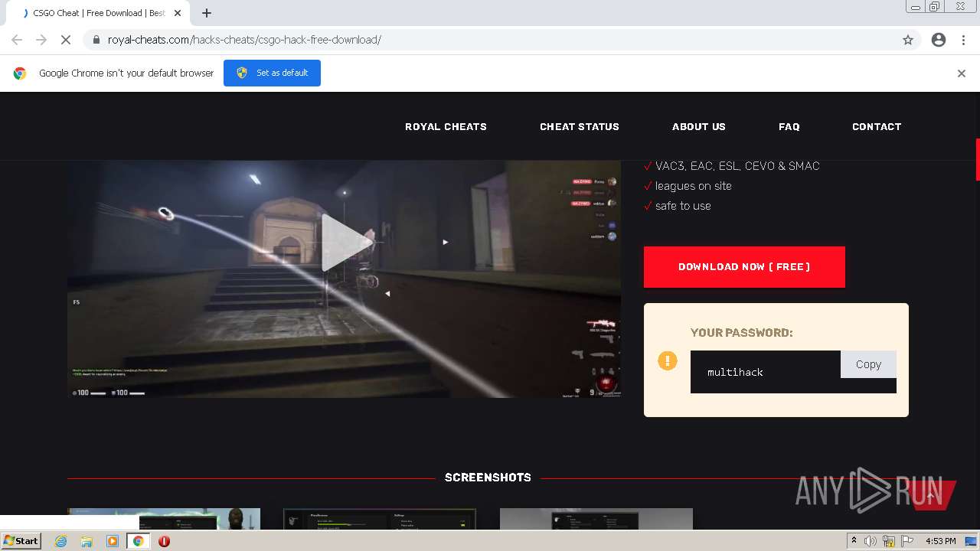Bookmark this page with star icon
This screenshot has width=980, height=551.
908,40
